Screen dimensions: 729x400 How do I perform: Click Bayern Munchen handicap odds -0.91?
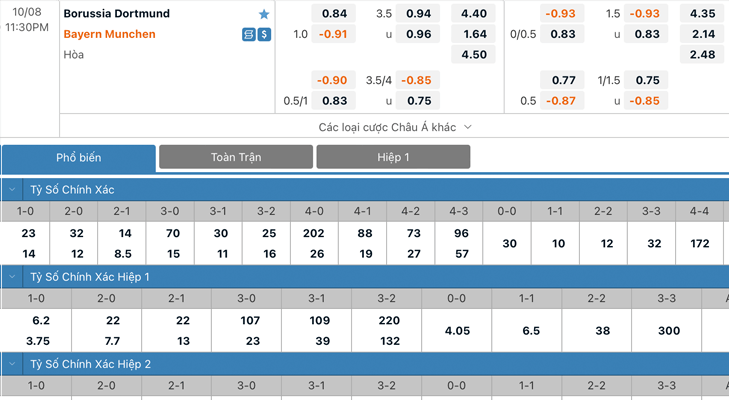tap(334, 34)
